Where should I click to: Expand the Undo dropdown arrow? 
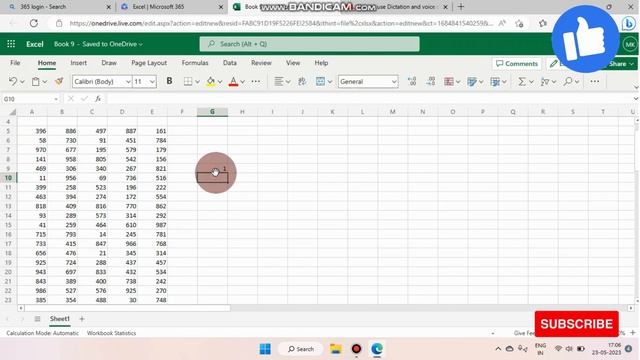(x=22, y=82)
